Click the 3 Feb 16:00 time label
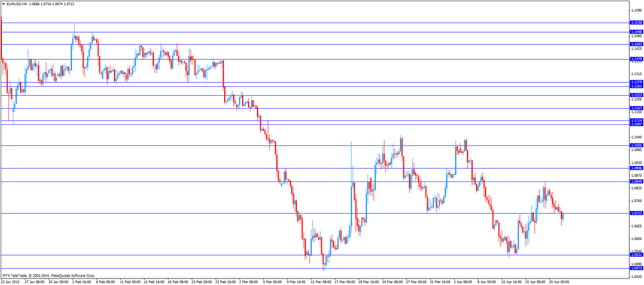The width and height of the screenshot is (644, 285). (x=82, y=282)
